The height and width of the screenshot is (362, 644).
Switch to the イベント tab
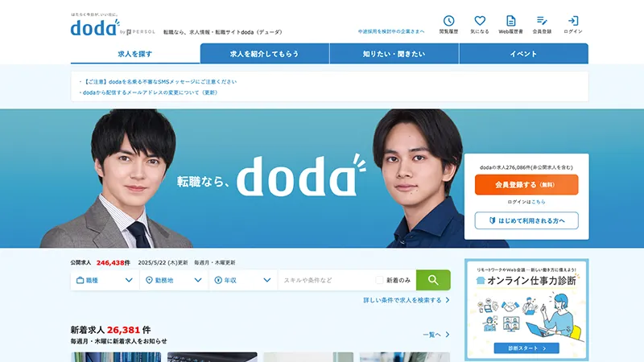[524, 54]
